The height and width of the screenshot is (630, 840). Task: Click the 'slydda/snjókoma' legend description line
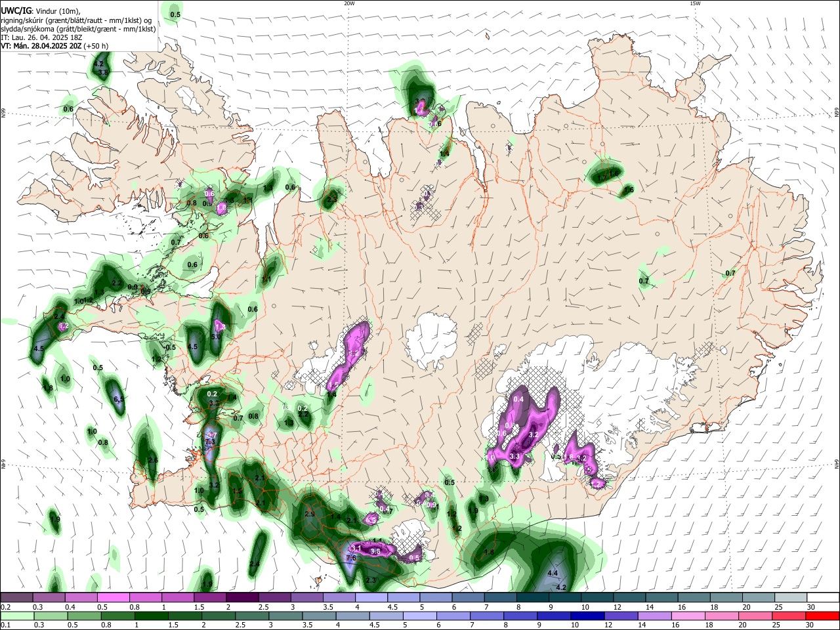78,29
